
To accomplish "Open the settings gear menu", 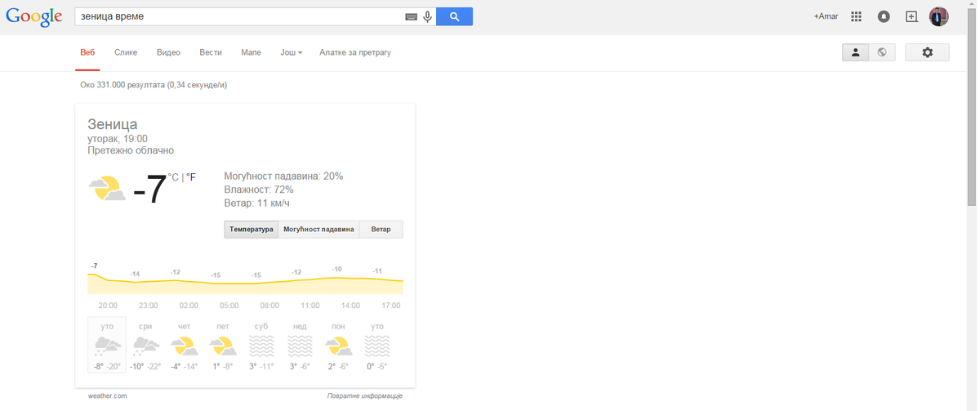I will 927,52.
